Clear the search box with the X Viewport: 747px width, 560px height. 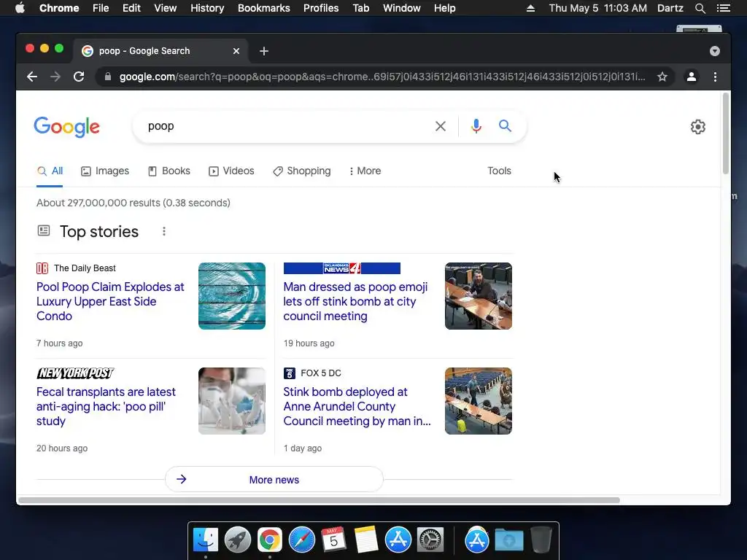point(441,126)
